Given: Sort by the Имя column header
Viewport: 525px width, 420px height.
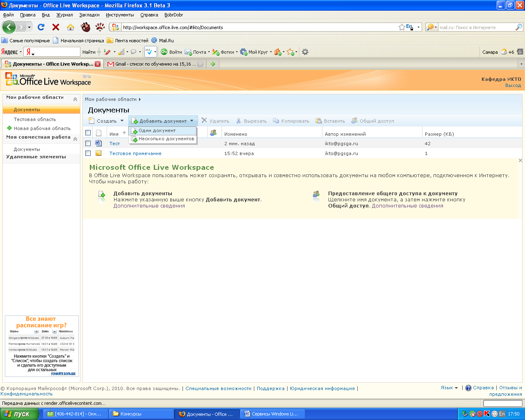Looking at the screenshot, I should 114,134.
